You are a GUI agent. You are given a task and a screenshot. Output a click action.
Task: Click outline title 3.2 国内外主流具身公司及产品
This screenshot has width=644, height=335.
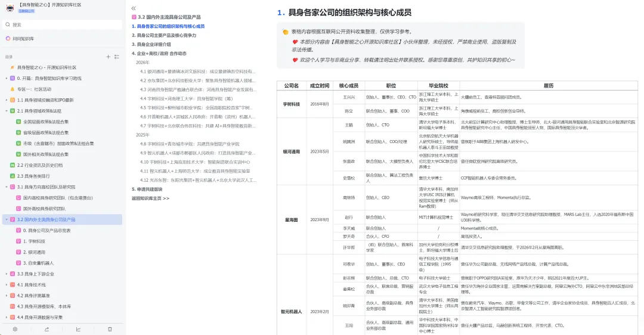coord(169,17)
